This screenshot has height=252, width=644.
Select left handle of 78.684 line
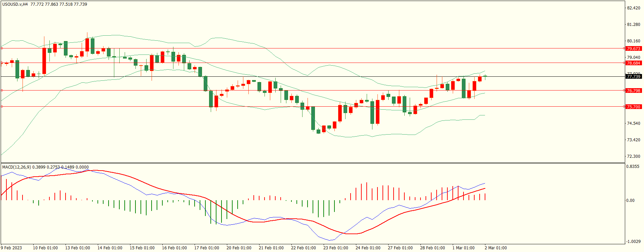(x=2, y=63)
